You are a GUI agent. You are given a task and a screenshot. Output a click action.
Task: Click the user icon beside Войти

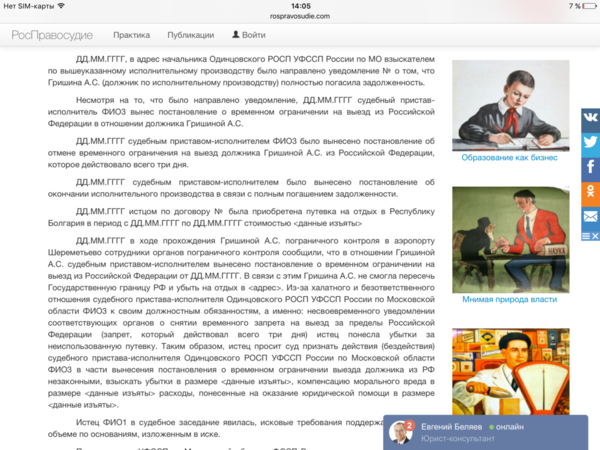pyautogui.click(x=236, y=35)
